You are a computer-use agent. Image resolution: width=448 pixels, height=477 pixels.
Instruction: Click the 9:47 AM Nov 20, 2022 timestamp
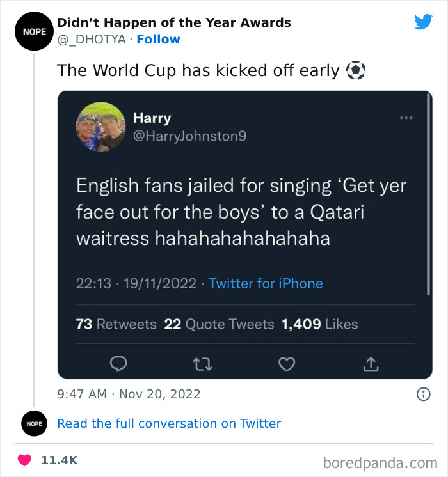coord(129,395)
